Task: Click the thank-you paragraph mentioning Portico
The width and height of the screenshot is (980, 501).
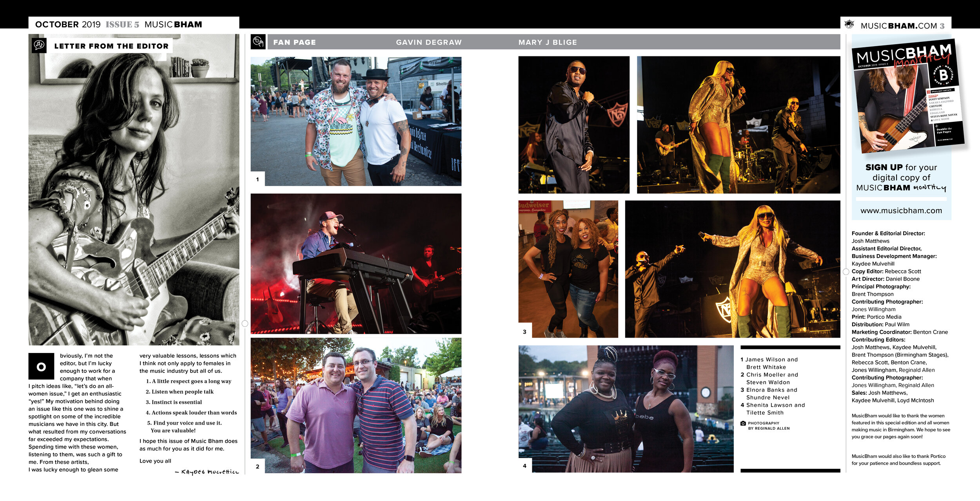Action: tap(898, 460)
